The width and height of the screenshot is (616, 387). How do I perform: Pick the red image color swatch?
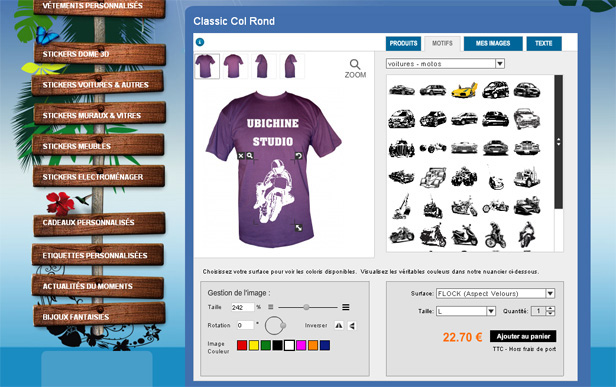(242, 345)
